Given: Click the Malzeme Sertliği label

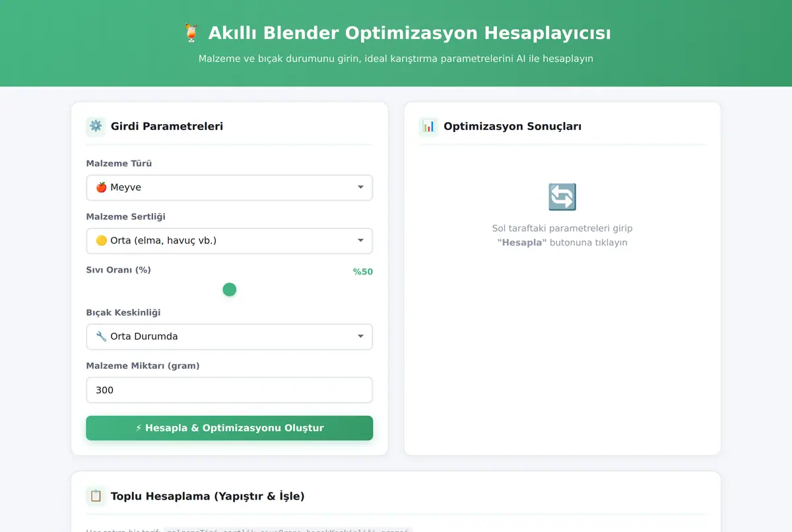Looking at the screenshot, I should (126, 217).
